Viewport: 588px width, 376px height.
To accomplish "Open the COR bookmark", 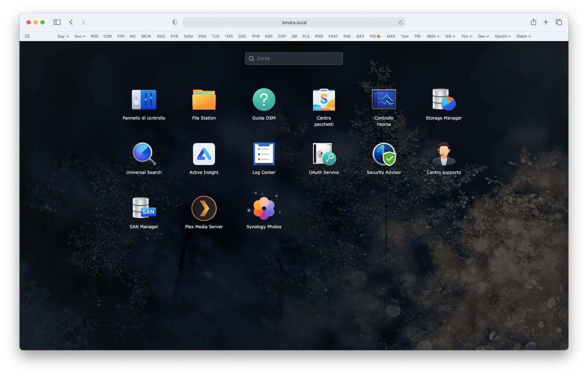I will [108, 36].
